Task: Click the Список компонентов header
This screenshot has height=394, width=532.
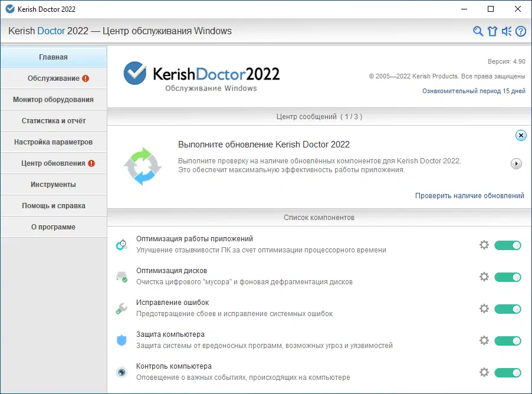Action: 319,218
